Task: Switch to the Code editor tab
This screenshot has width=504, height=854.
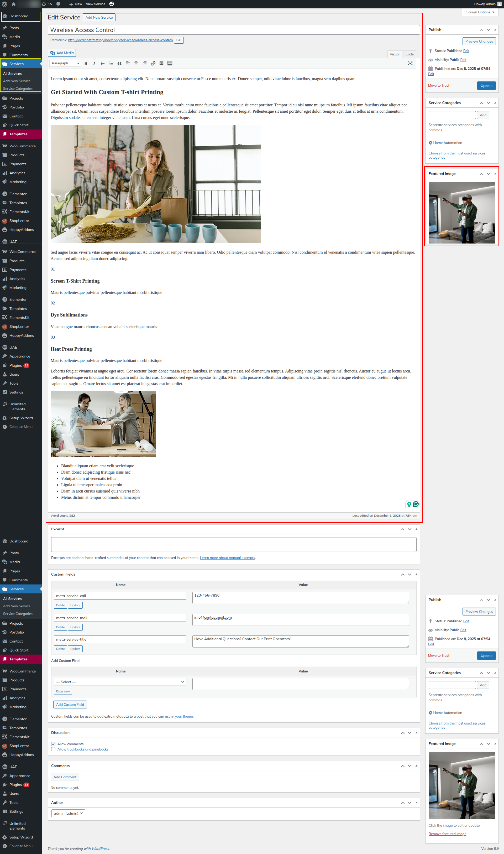Action: tap(409, 54)
